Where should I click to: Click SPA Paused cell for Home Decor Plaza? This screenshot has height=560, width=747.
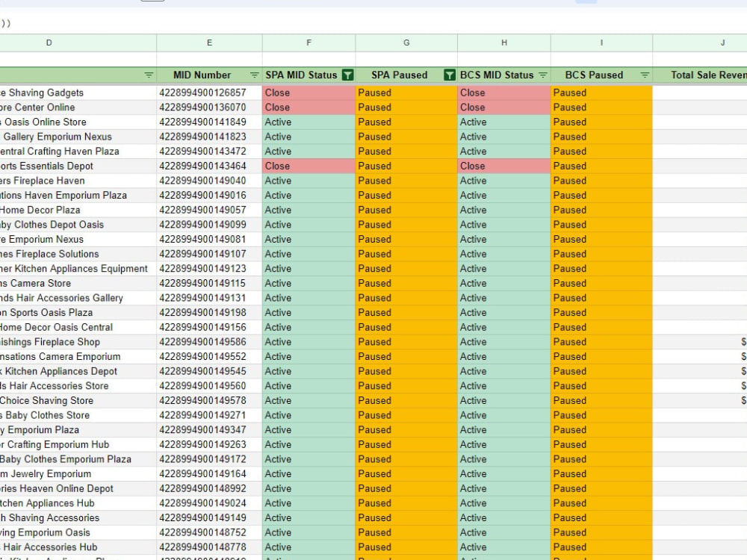click(x=406, y=210)
